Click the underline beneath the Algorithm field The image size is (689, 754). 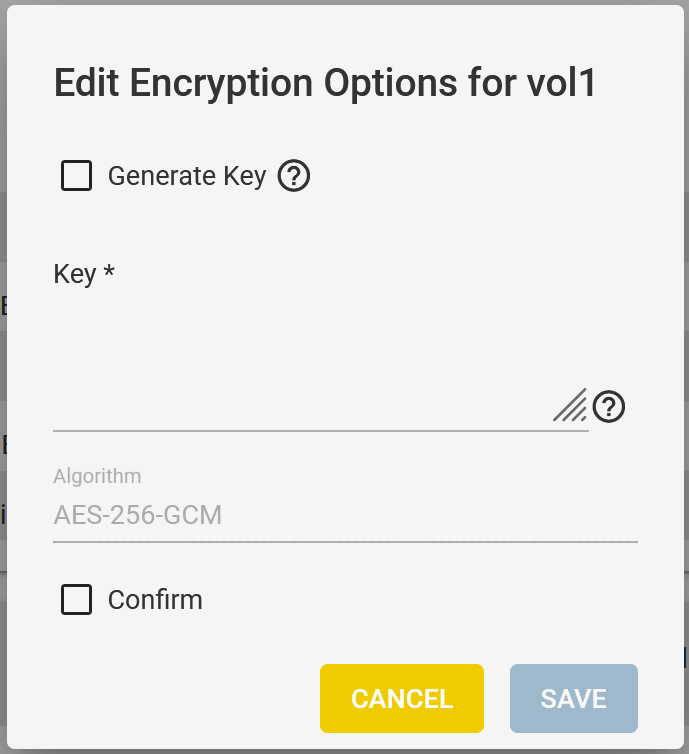click(345, 542)
